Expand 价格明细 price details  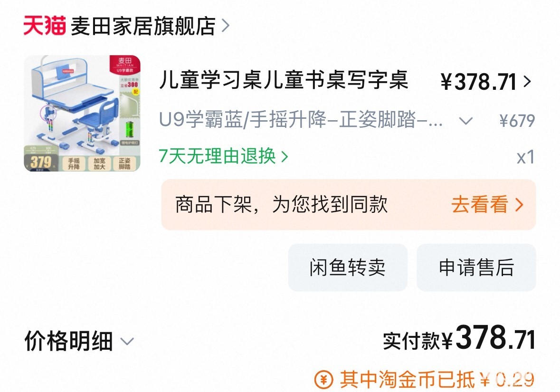coord(68,341)
